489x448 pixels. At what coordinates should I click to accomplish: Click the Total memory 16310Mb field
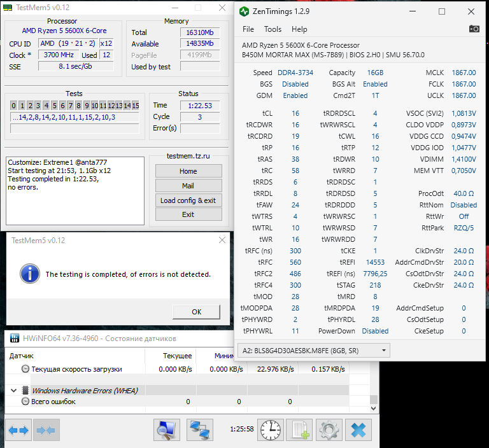pos(200,32)
